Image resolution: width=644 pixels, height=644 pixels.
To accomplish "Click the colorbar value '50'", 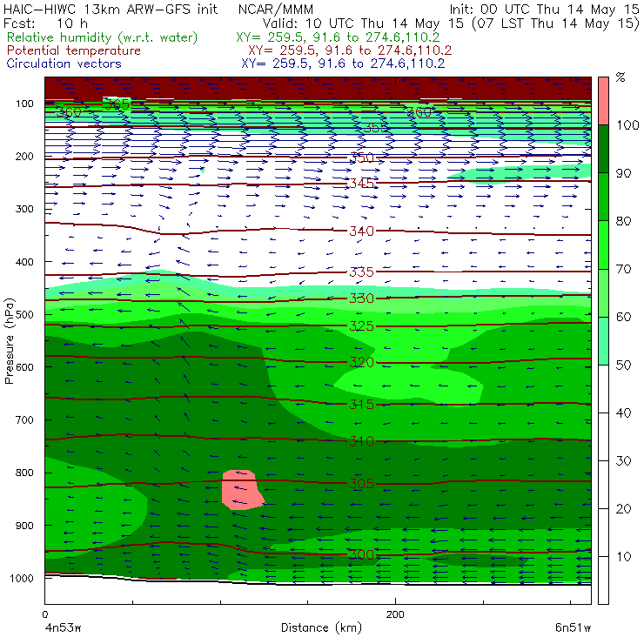I will coord(623,365).
